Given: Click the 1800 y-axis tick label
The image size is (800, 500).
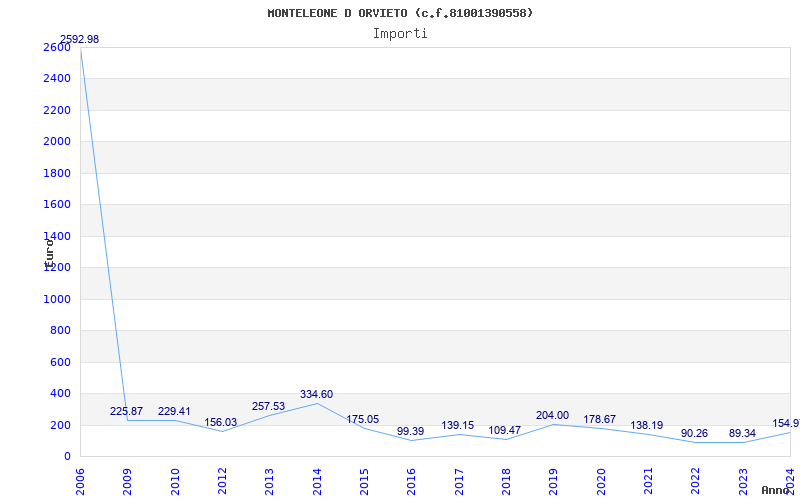Looking at the screenshot, I should point(57,173).
